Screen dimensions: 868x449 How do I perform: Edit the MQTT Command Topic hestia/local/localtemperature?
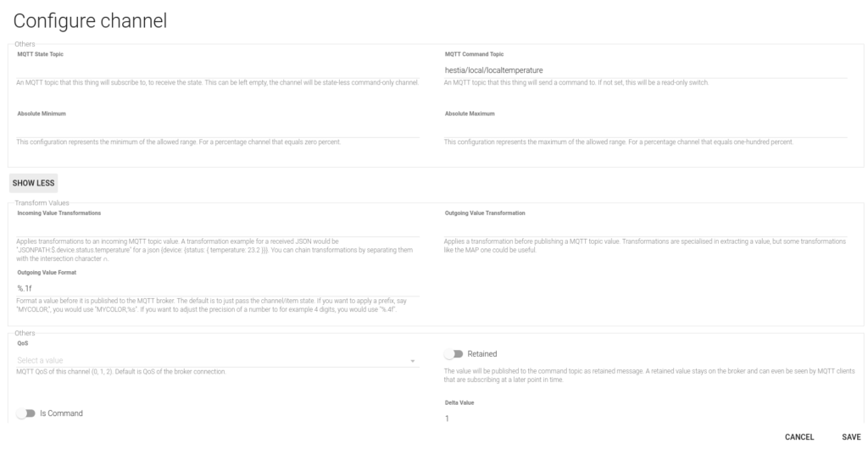pos(645,70)
